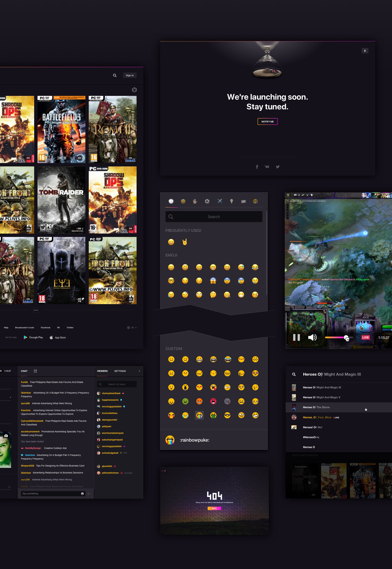The image size is (392, 569).
Task: Switch to the SETTINGS tab
Action: point(120,371)
